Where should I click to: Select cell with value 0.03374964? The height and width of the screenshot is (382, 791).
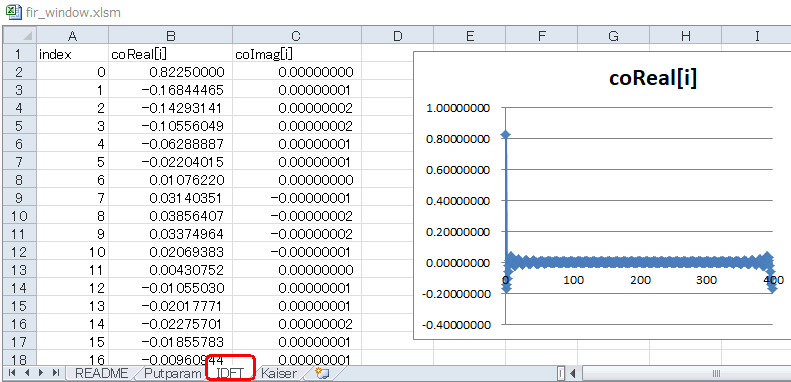171,234
